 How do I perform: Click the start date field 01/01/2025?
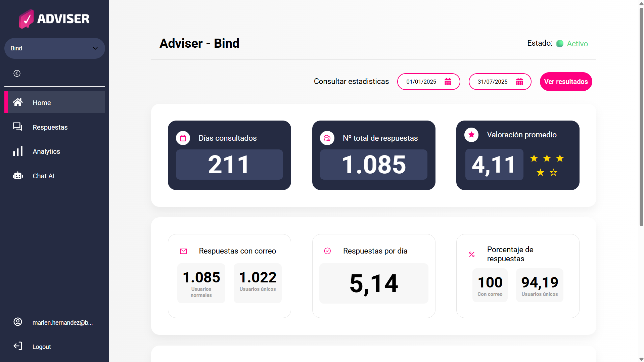coord(428,82)
